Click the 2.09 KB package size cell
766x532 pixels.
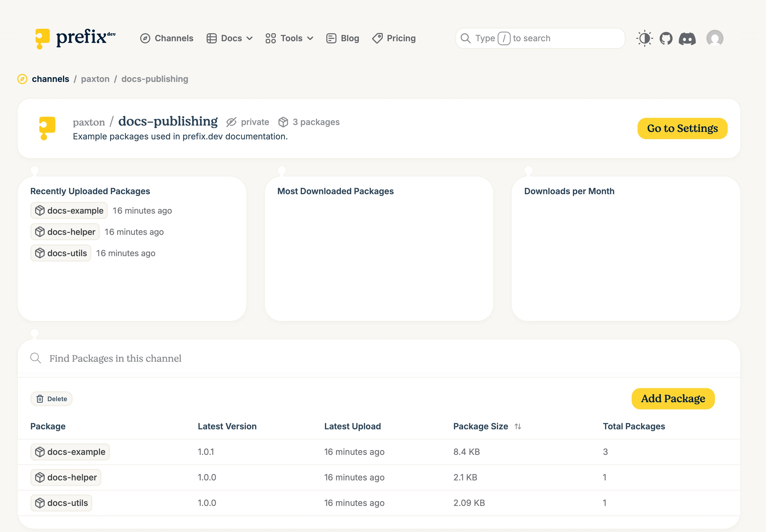(469, 503)
